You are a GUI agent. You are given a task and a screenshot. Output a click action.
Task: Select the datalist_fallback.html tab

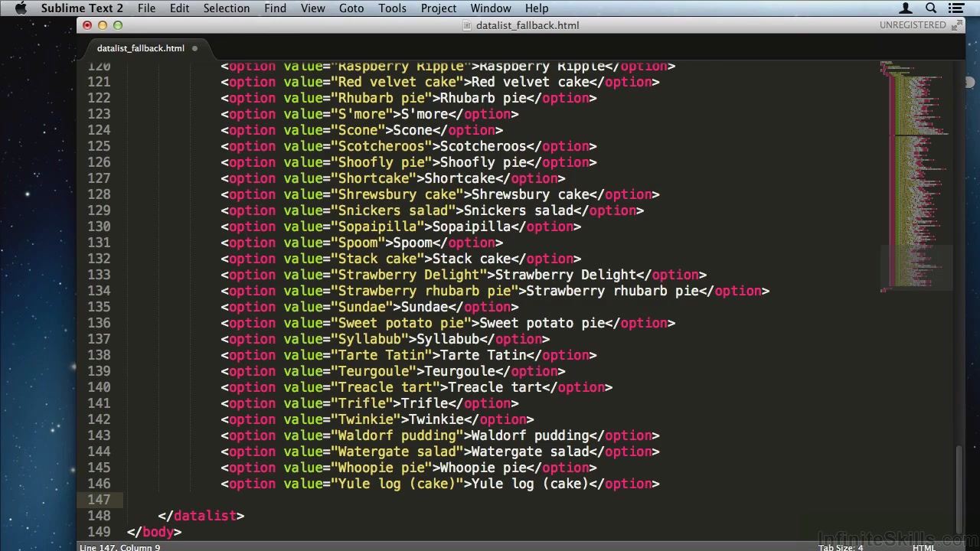tap(141, 48)
